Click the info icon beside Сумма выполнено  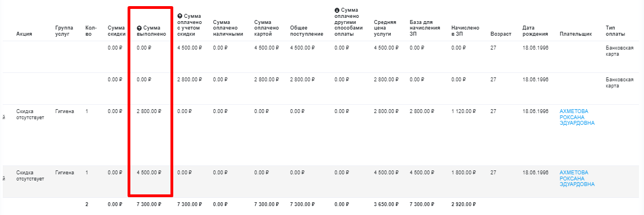(x=139, y=28)
